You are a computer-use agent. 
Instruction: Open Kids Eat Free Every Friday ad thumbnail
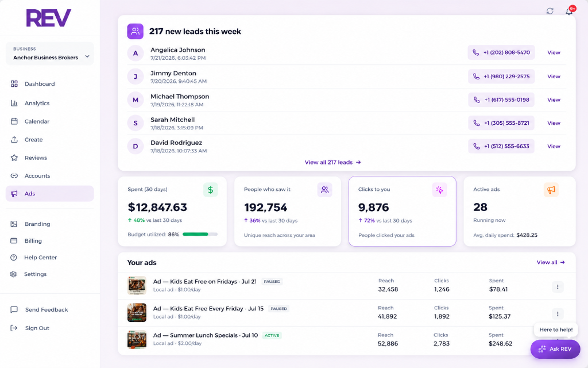click(x=137, y=313)
